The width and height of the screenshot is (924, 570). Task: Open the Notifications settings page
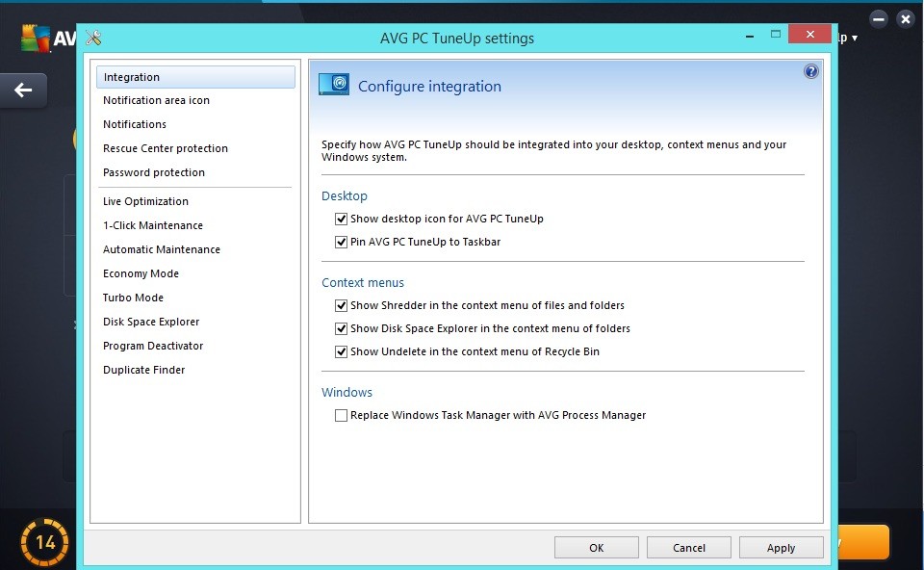(135, 124)
